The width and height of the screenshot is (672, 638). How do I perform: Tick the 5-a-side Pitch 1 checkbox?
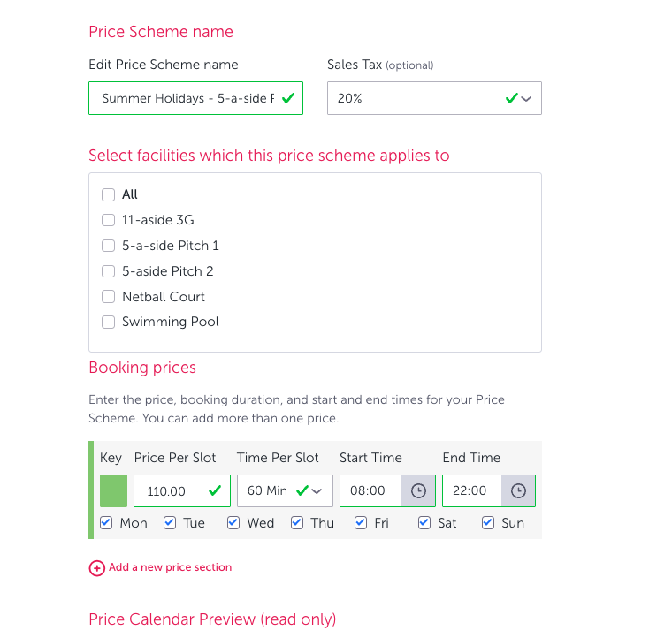[x=108, y=246]
